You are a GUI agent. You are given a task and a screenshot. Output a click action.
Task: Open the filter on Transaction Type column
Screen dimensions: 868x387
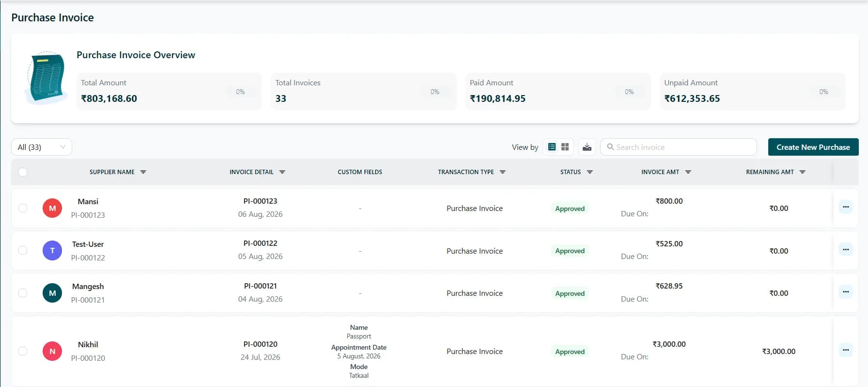pos(502,172)
